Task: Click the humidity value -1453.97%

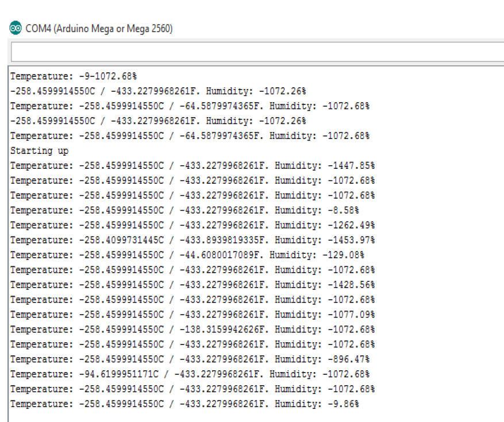Action: click(x=351, y=240)
